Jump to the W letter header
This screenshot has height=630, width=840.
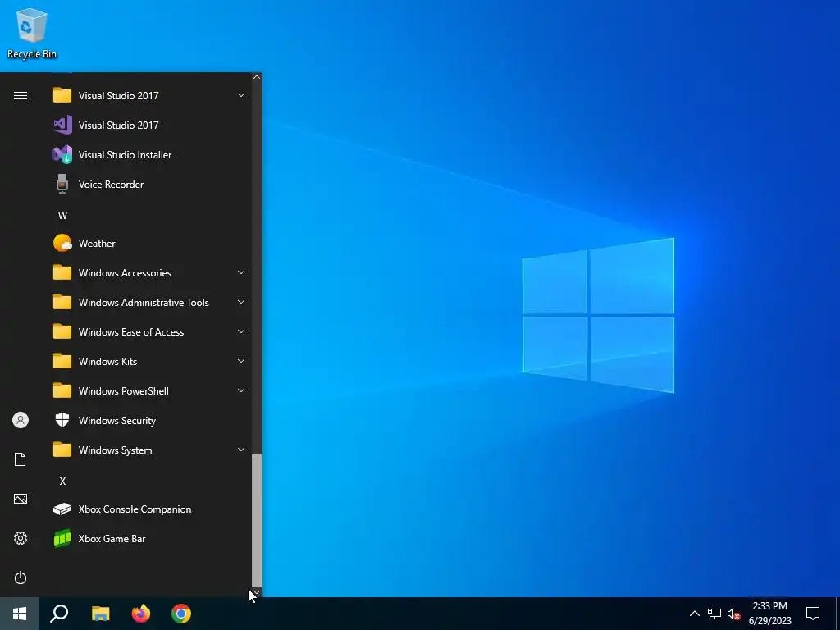pos(62,216)
